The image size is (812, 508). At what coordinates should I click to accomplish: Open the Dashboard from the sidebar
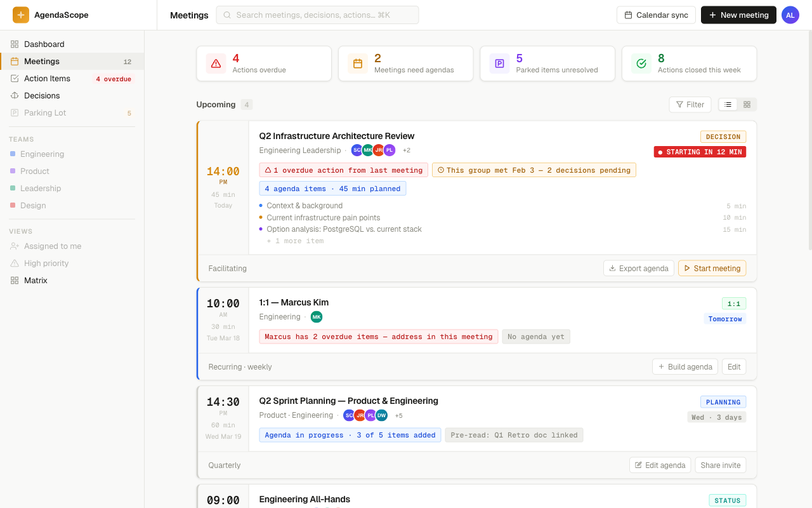[44, 44]
